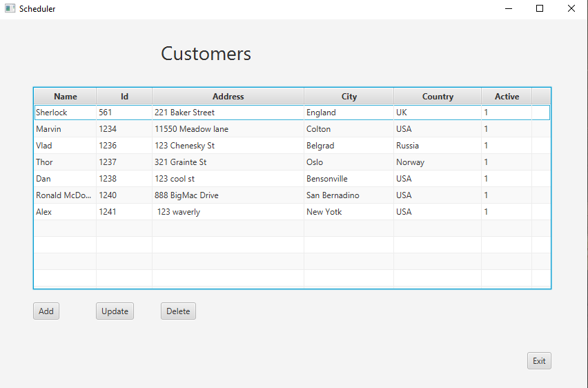Select the Thor row with Oslo city

coord(292,162)
